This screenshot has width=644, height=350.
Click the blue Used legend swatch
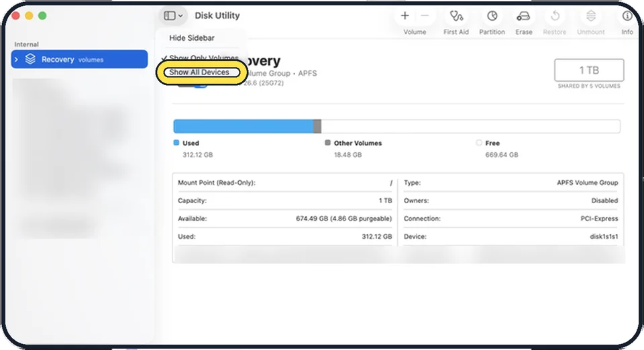[176, 142]
